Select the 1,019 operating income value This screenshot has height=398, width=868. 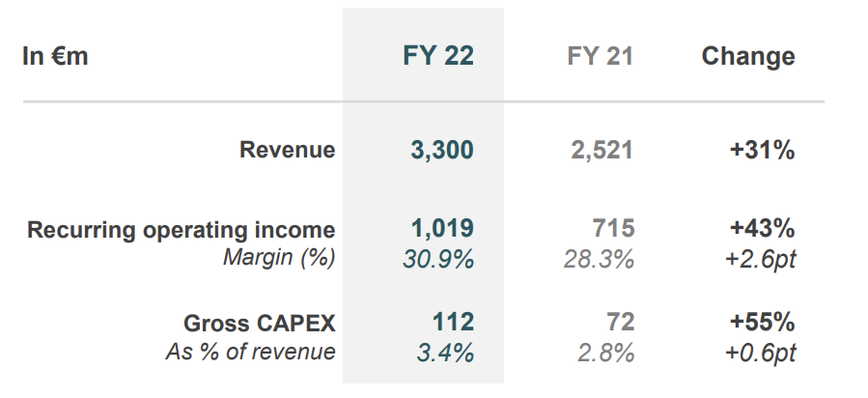(x=442, y=229)
